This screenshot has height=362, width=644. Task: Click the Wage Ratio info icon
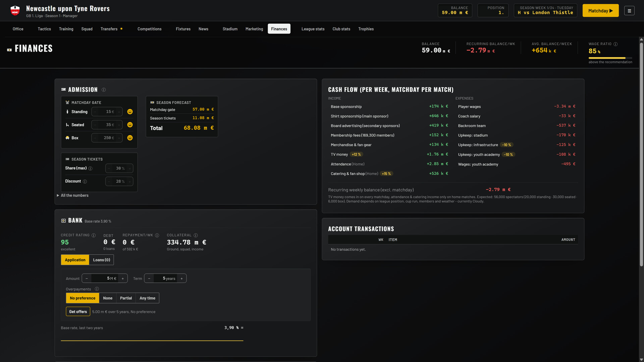pos(615,44)
